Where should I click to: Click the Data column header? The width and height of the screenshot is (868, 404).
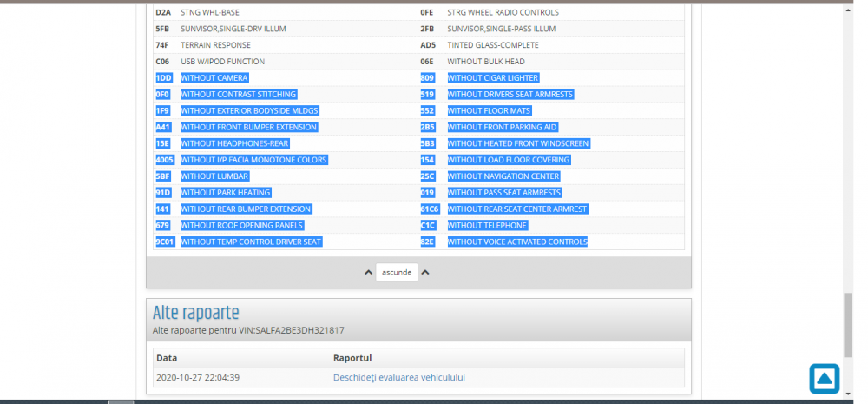pyautogui.click(x=165, y=357)
